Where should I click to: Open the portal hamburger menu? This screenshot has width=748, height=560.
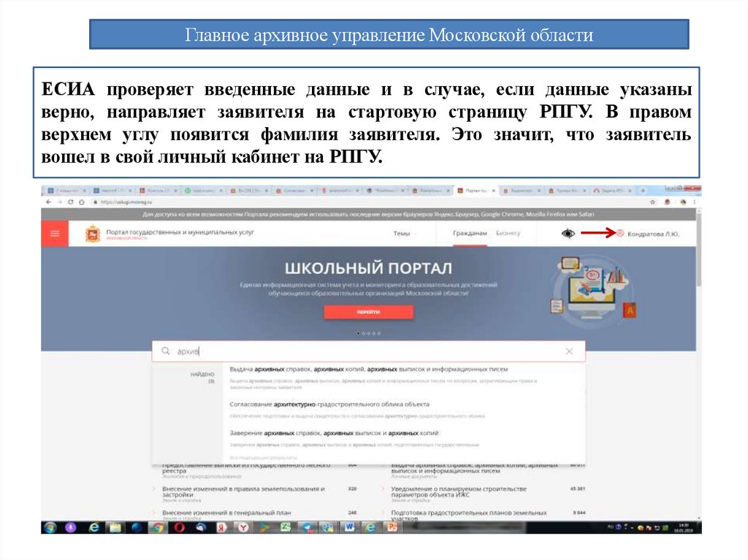[x=54, y=232]
